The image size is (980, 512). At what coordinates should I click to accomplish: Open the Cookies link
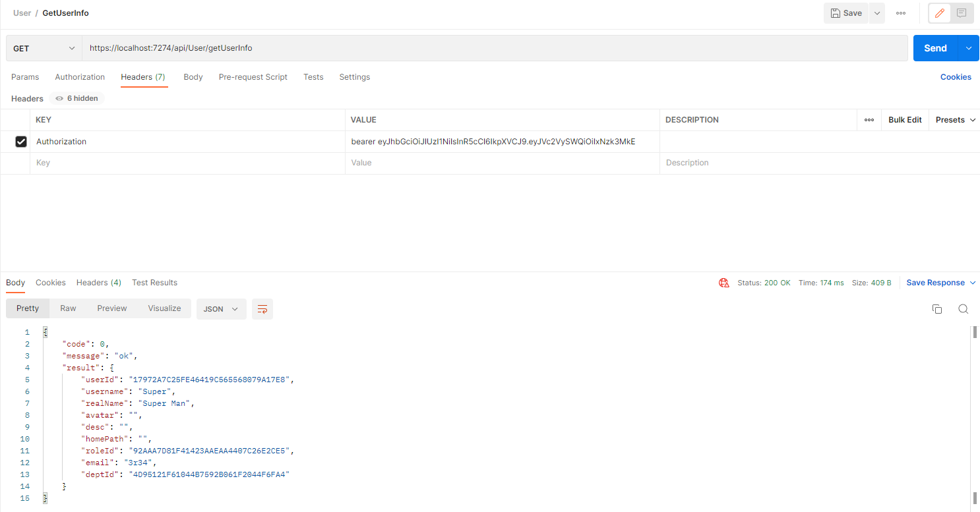955,77
